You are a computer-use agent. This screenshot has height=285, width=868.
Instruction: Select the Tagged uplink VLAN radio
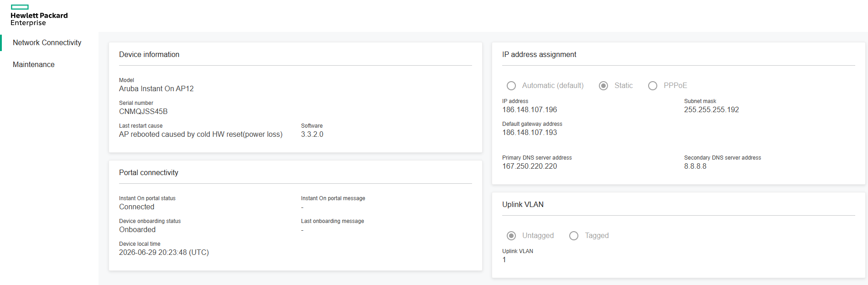pyautogui.click(x=574, y=236)
